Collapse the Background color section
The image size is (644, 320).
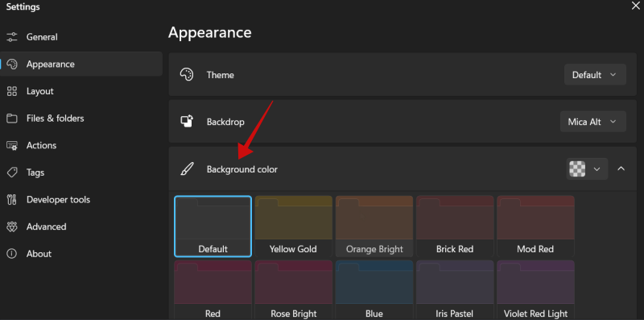(x=621, y=168)
